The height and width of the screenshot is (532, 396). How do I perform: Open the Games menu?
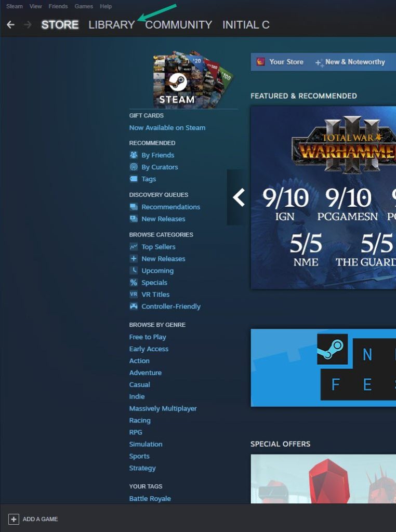[x=84, y=6]
